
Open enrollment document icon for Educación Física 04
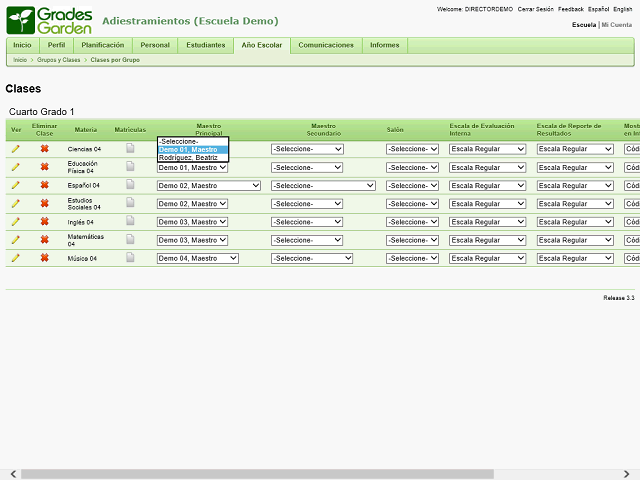pos(130,166)
